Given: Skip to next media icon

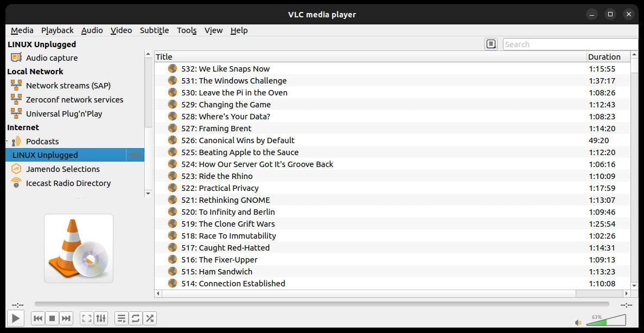Looking at the screenshot, I should tap(66, 318).
